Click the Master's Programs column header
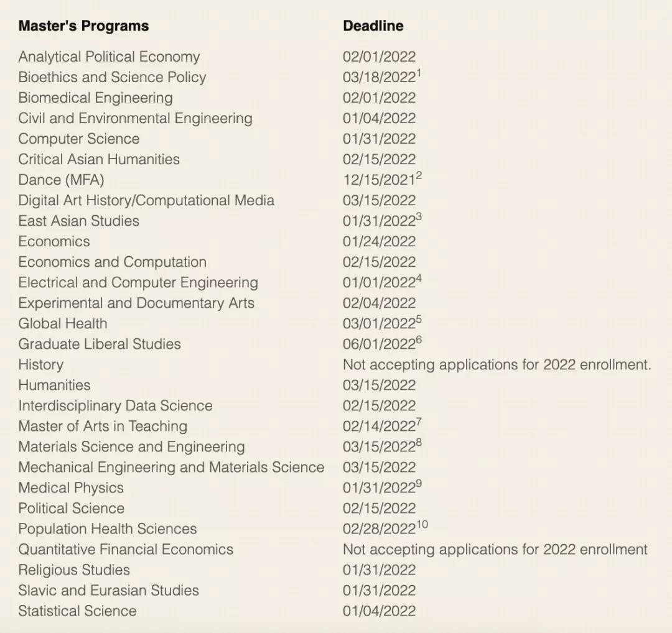The image size is (672, 633). coord(83,26)
